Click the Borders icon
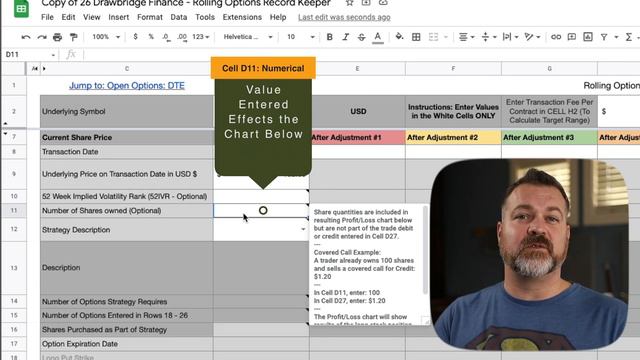 pos(416,37)
